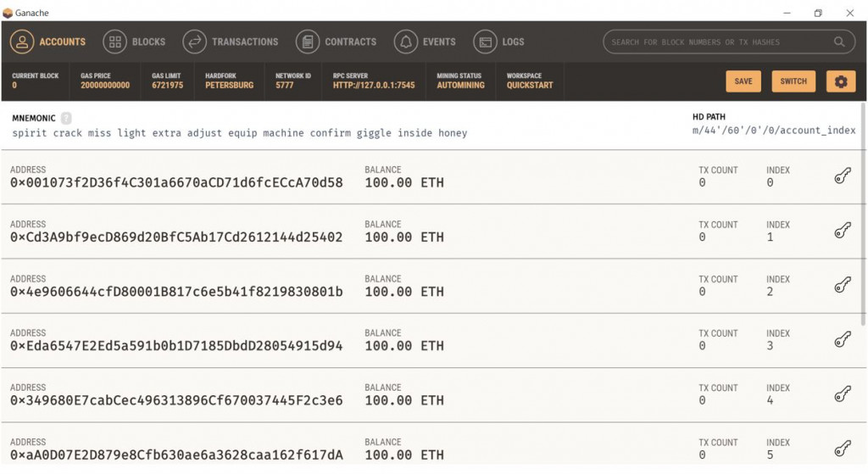Screen dimensions: 868x474
Task: Click the Logs terminal icon
Action: point(485,42)
